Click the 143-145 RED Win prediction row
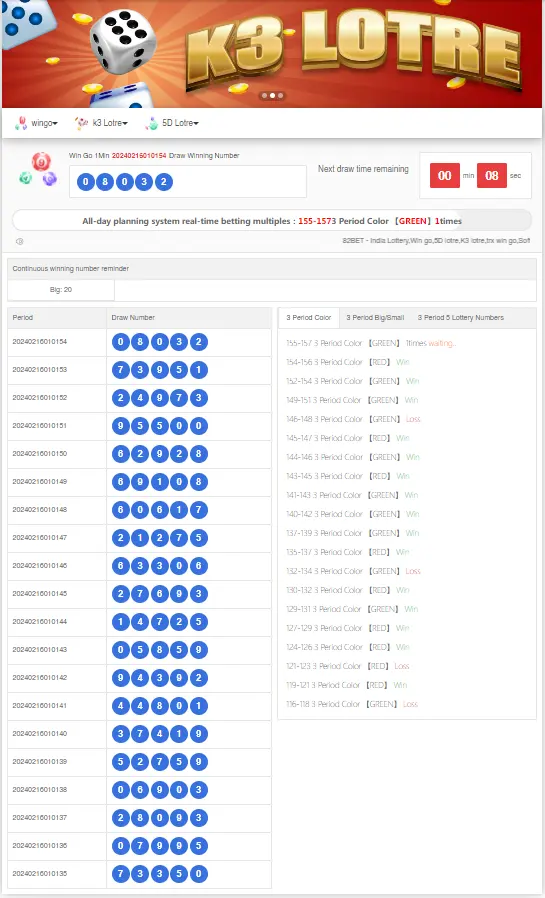The height and width of the screenshot is (898, 545). [348, 476]
